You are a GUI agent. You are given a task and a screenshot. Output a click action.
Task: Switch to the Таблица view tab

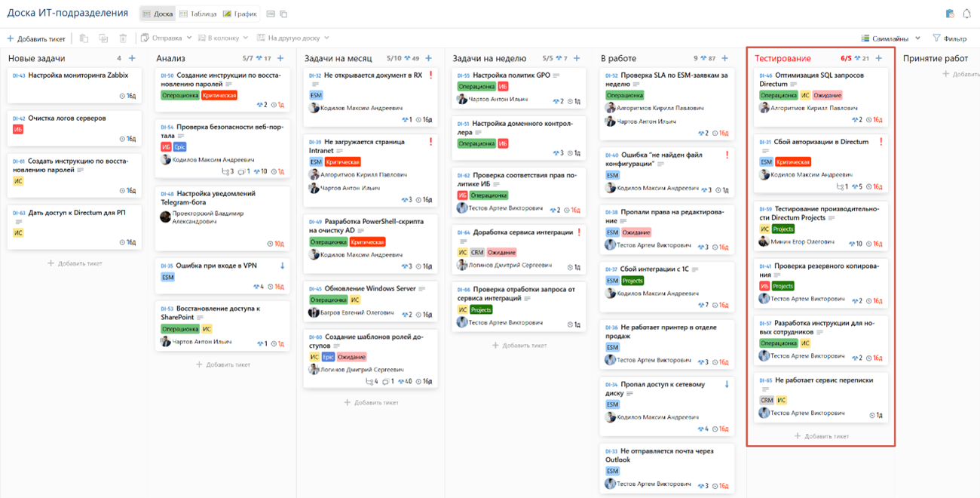click(x=199, y=14)
